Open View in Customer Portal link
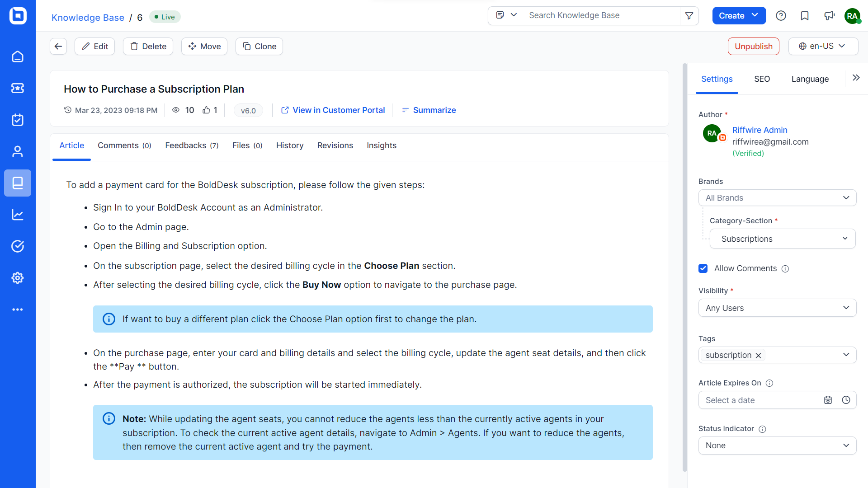This screenshot has height=488, width=868. [339, 110]
